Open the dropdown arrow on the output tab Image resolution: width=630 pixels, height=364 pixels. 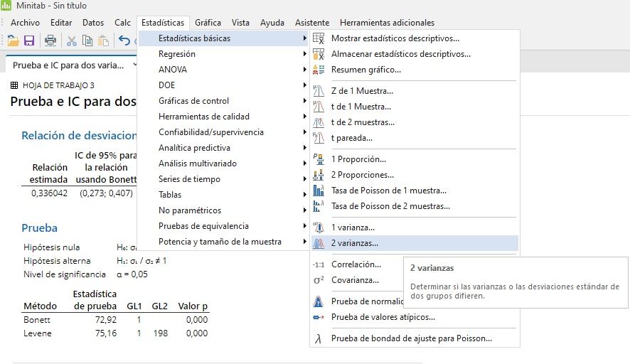(x=135, y=65)
